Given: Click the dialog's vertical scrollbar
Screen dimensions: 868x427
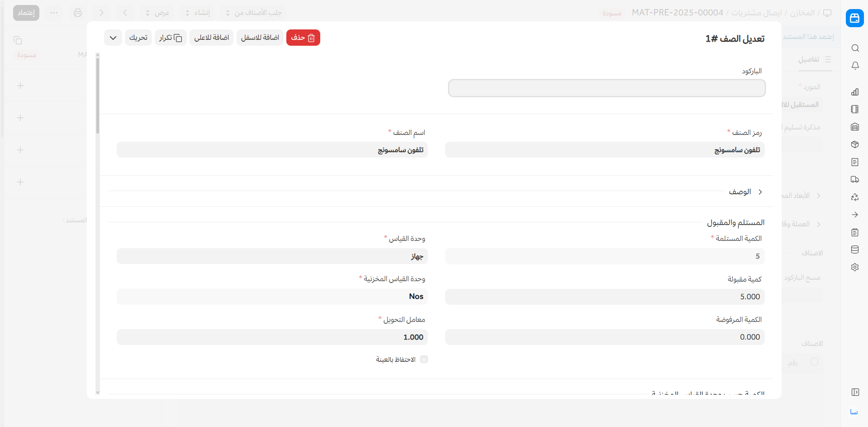Looking at the screenshot, I should point(98,95).
